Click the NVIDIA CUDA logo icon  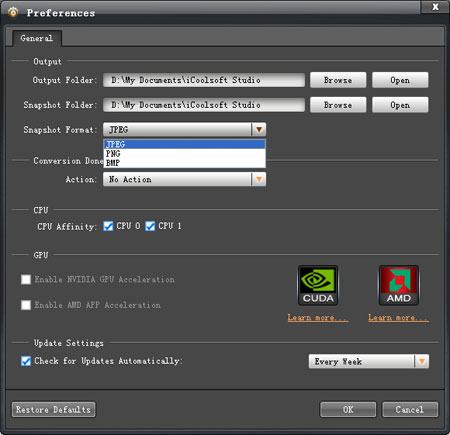point(318,285)
